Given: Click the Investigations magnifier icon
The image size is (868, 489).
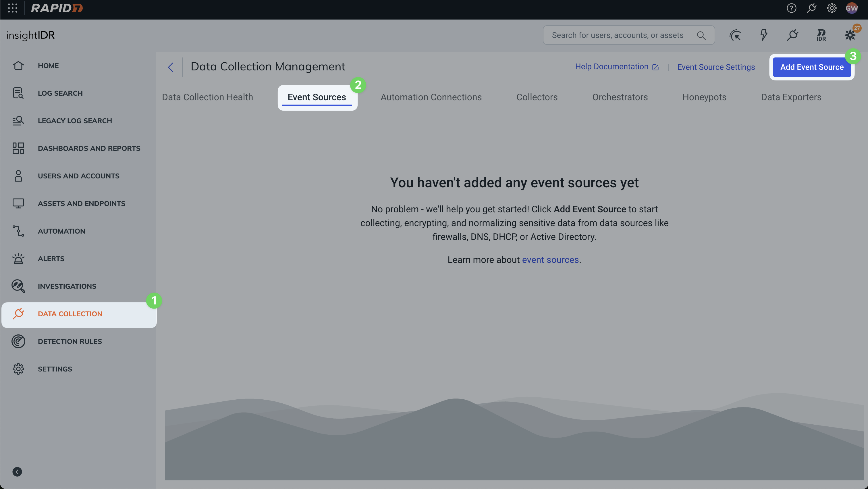Looking at the screenshot, I should [18, 286].
